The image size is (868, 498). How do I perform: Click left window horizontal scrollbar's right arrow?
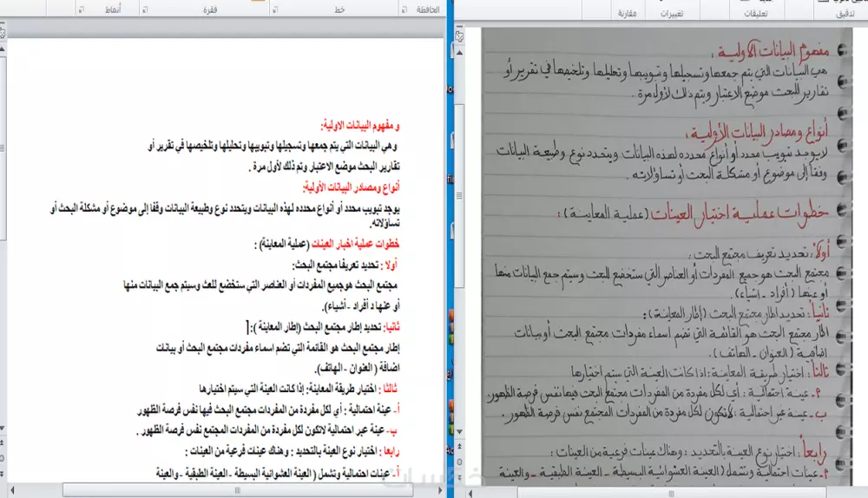[x=440, y=490]
